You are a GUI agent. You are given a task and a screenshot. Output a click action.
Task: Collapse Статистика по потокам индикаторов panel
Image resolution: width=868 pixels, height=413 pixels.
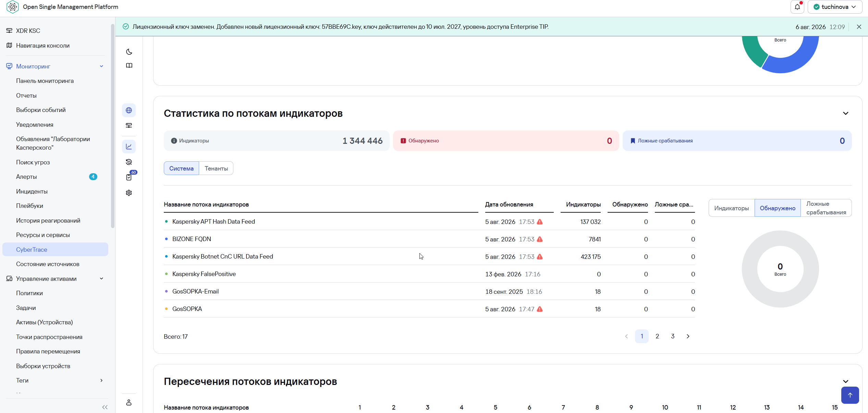[846, 113]
